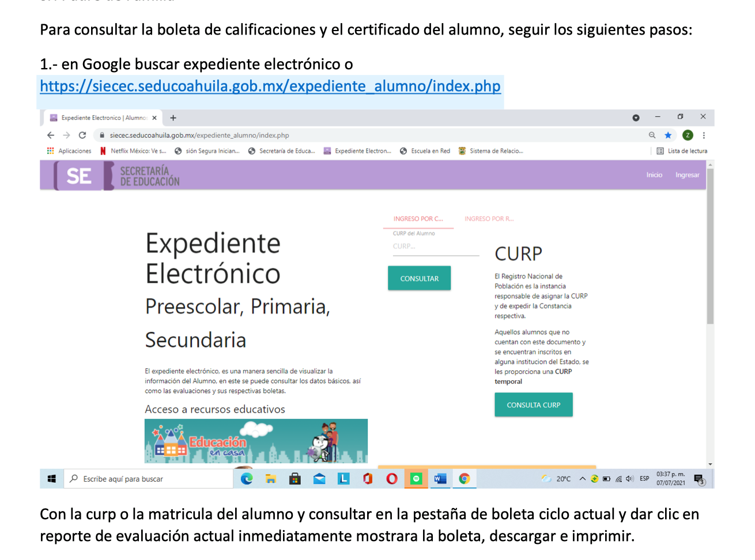
Task: Bookmark the page with the star icon
Action: click(668, 135)
